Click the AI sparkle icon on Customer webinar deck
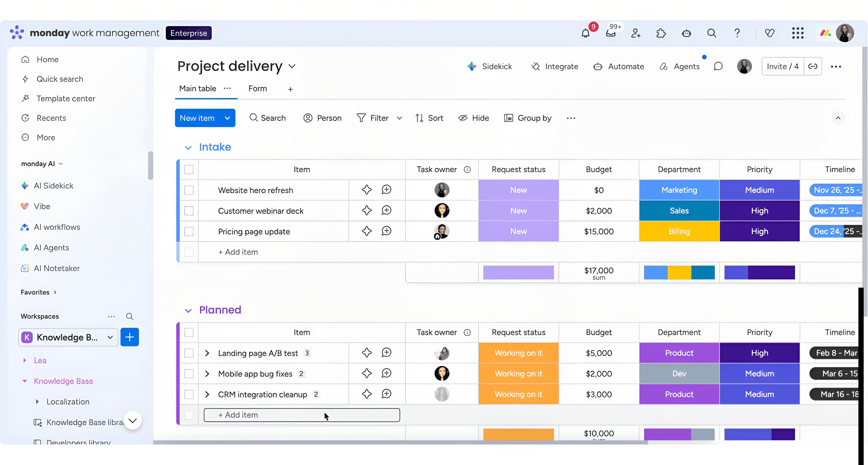Screen dimensions: 868x465 (367, 210)
